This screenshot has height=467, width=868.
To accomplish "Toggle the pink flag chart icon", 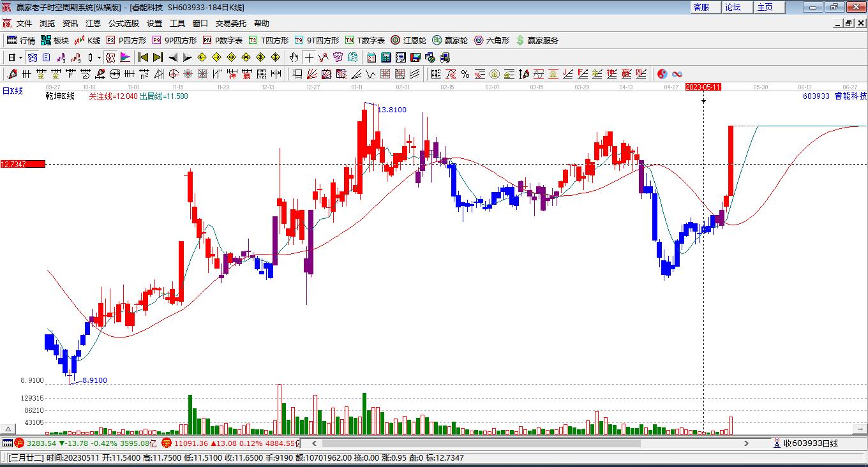I will click(126, 57).
